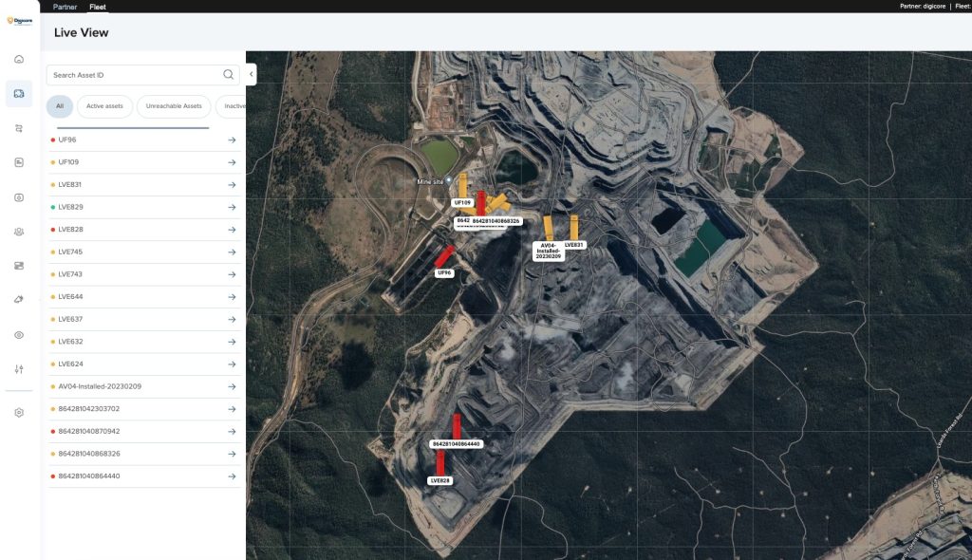Image resolution: width=972 pixels, height=560 pixels.
Task: Click the Digicore logo at top left
Action: click(x=19, y=20)
